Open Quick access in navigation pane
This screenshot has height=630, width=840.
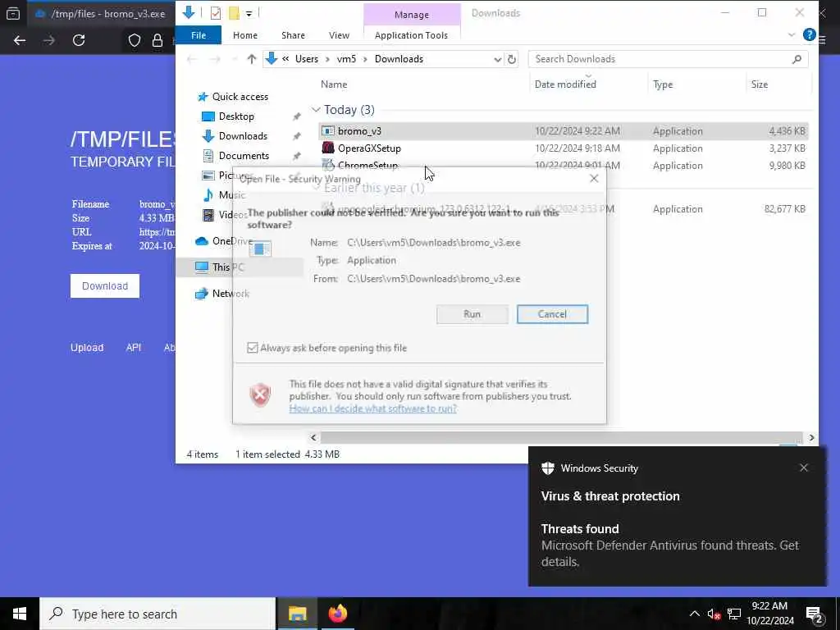240,97
